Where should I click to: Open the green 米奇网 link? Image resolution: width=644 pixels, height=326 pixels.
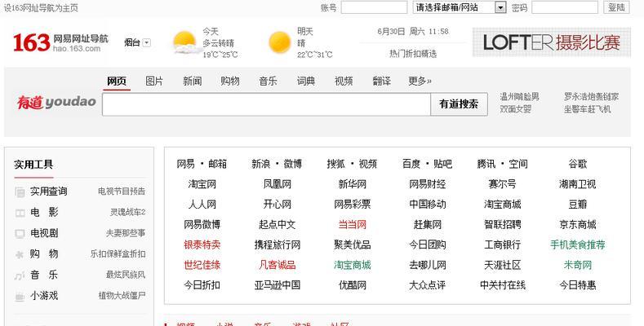[577, 265]
